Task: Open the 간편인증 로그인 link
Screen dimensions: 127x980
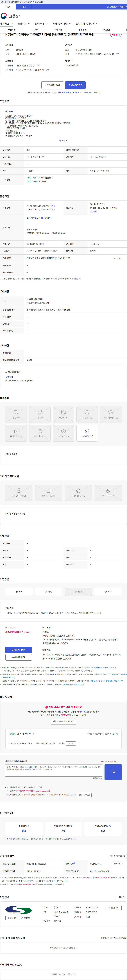Action: tap(117, 7)
